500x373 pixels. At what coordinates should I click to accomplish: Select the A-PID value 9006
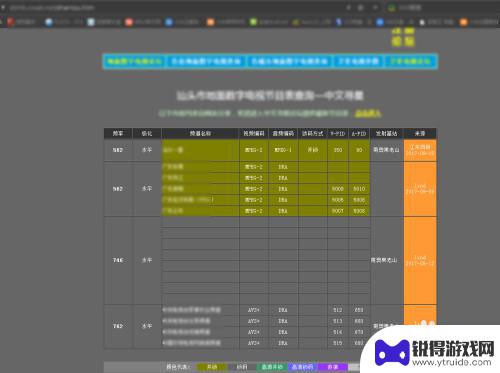tap(359, 200)
